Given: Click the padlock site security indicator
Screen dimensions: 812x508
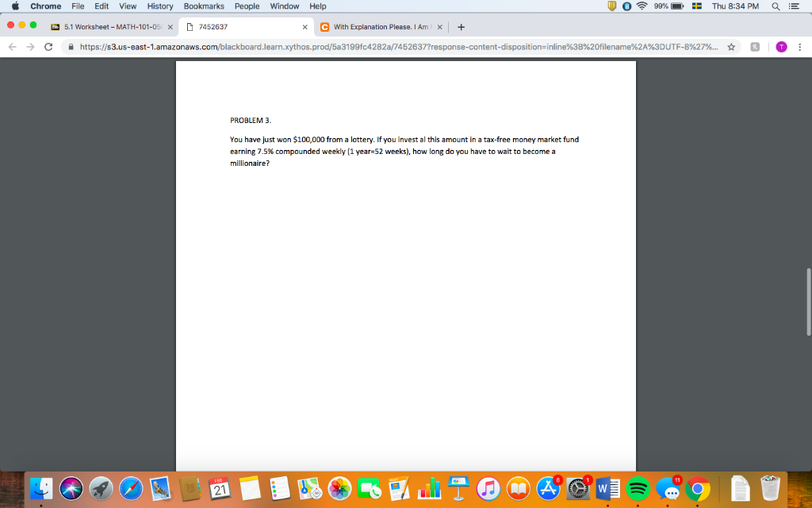Looking at the screenshot, I should pyautogui.click(x=71, y=46).
